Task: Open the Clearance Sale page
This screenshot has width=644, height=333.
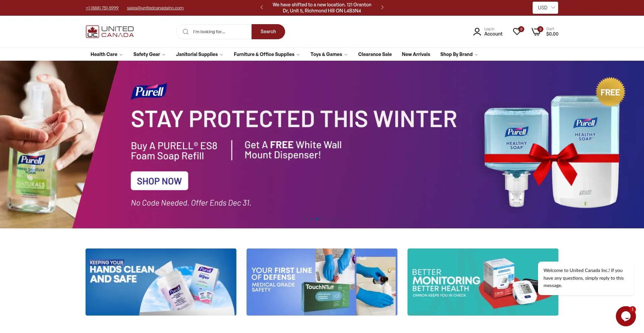Action: (x=375, y=54)
